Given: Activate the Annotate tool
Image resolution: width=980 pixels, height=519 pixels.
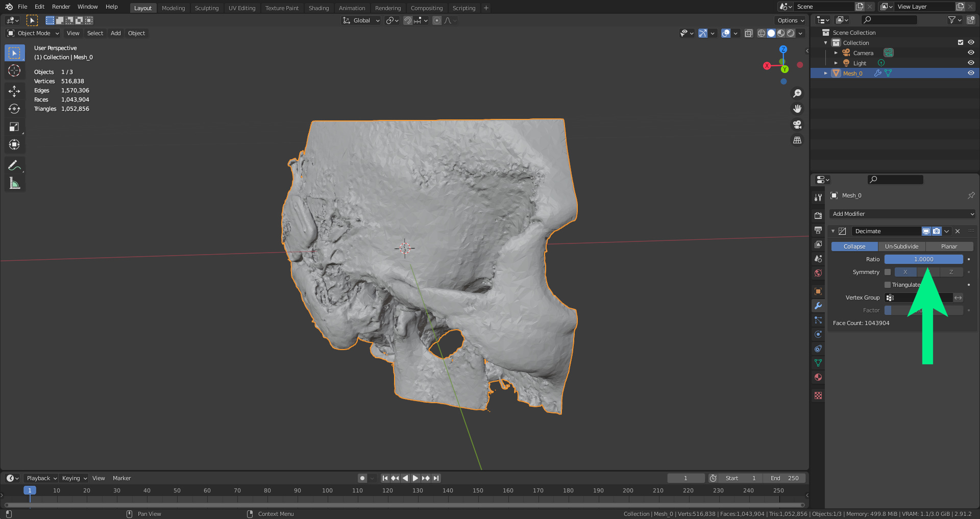Looking at the screenshot, I should 14,165.
